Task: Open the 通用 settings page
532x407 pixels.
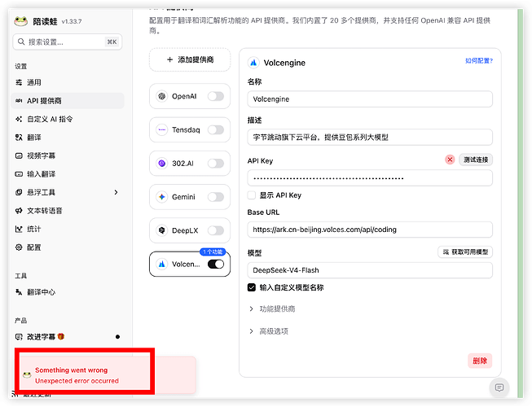Action: 68,82
